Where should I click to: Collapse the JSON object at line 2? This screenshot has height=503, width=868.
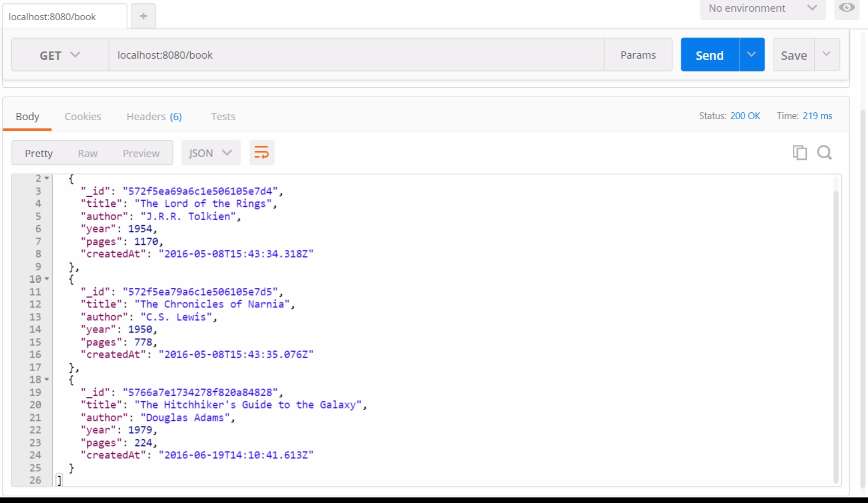[x=47, y=178]
